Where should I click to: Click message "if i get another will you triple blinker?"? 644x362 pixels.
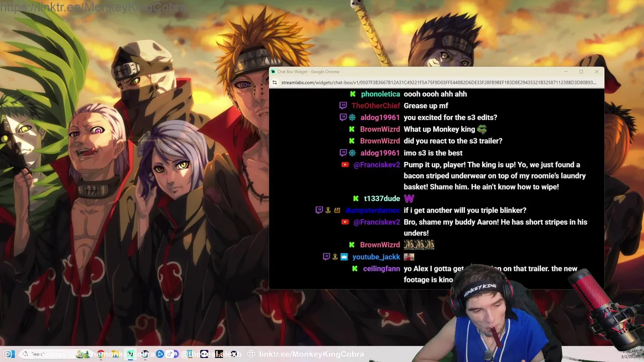pyautogui.click(x=465, y=210)
